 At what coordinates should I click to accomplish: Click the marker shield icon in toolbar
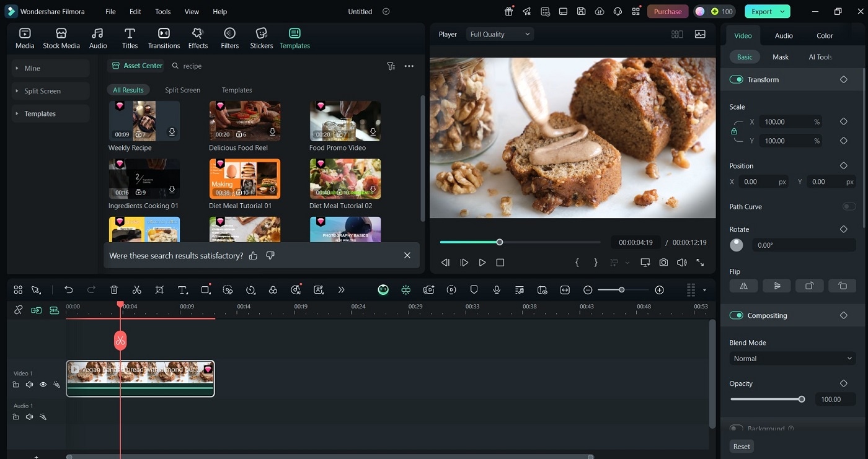(474, 290)
